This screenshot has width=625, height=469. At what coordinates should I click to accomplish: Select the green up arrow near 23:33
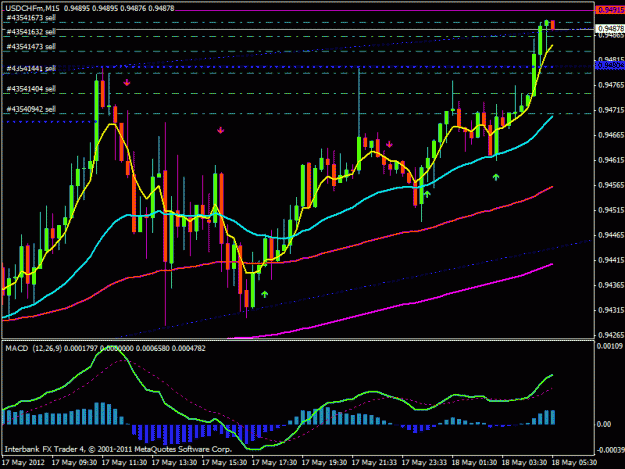click(x=427, y=194)
